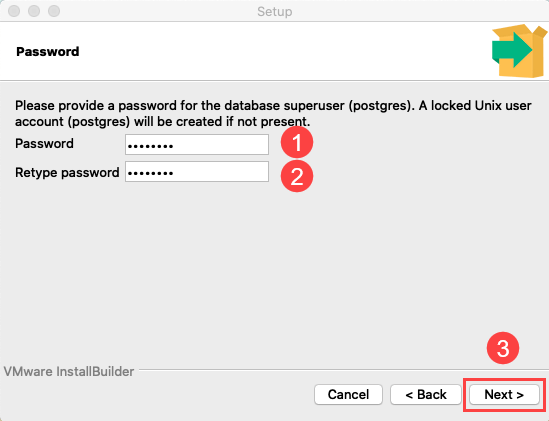Go to the previous step with < Back
This screenshot has height=421, width=549.
[x=426, y=394]
